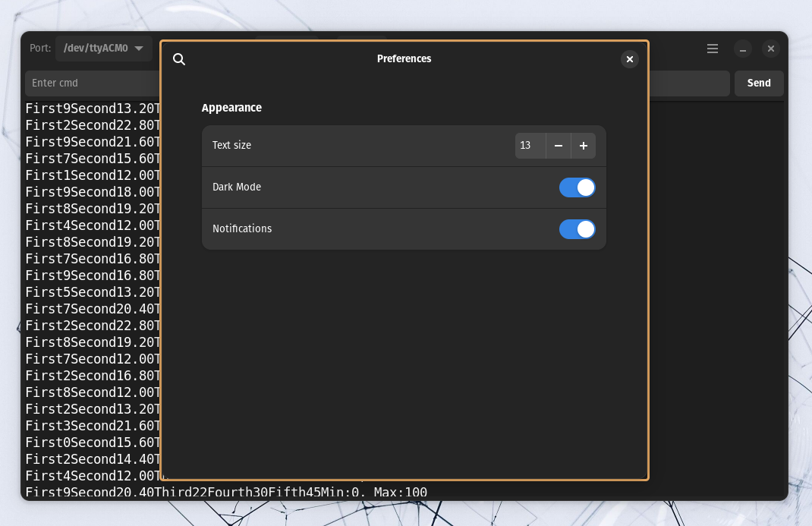Click the Notifications row label
The image size is (812, 526).
point(242,229)
